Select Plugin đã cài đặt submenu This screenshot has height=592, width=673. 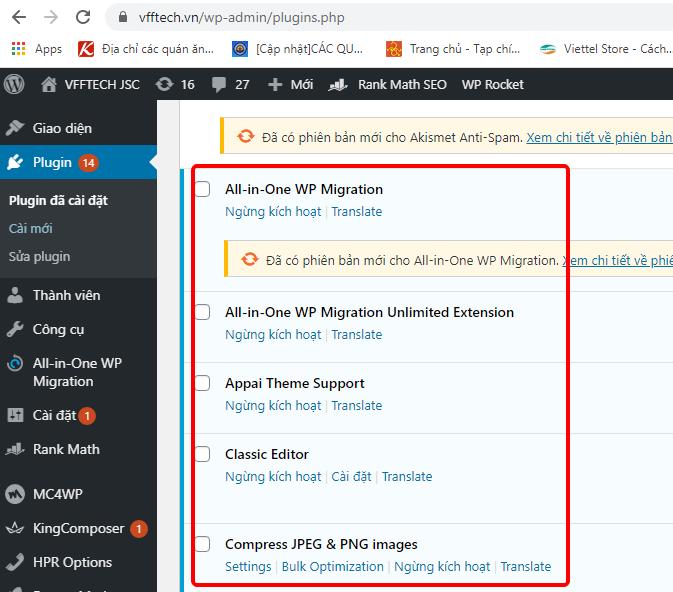(x=58, y=200)
